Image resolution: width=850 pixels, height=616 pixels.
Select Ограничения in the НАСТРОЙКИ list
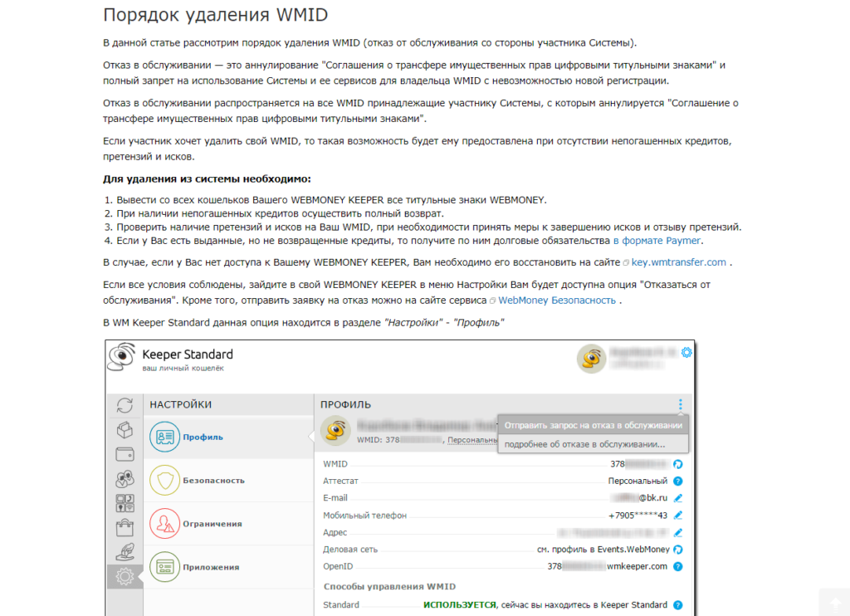228,524
